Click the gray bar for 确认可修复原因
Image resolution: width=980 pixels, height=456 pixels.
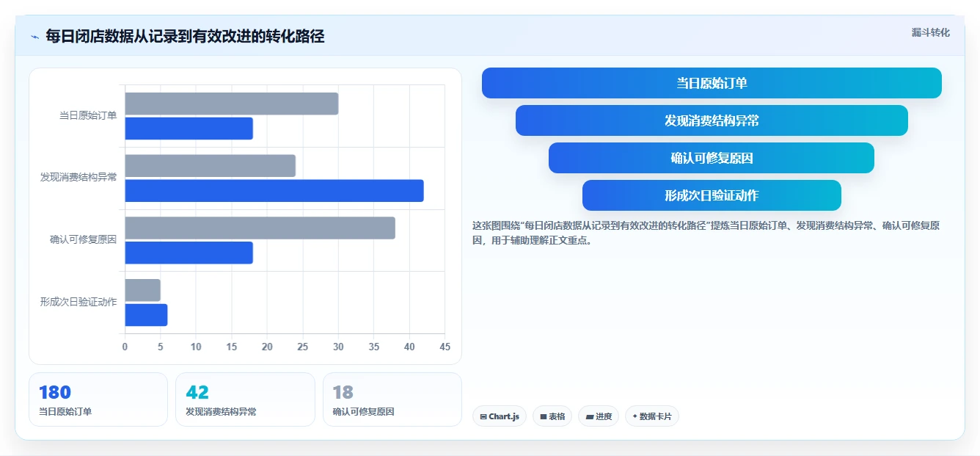(260, 228)
